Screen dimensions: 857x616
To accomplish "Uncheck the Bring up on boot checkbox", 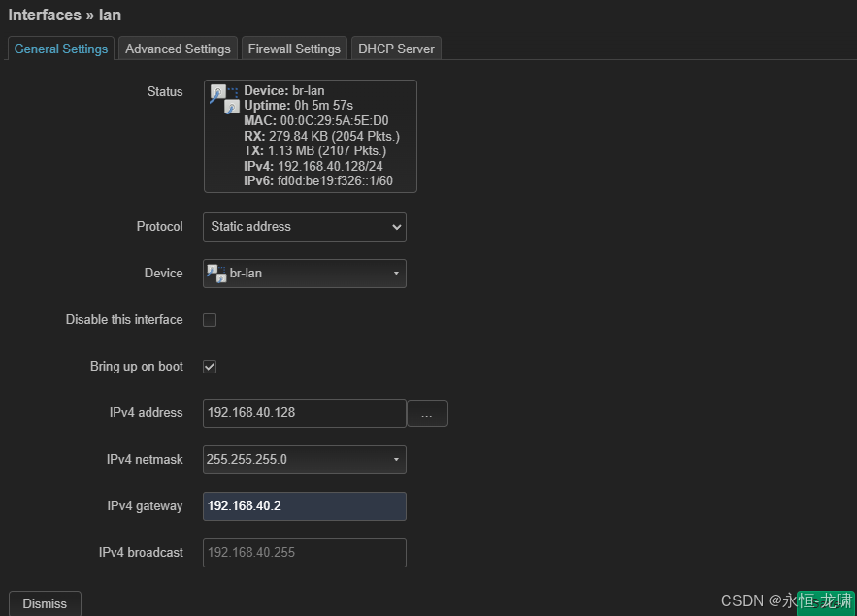I will coord(210,367).
